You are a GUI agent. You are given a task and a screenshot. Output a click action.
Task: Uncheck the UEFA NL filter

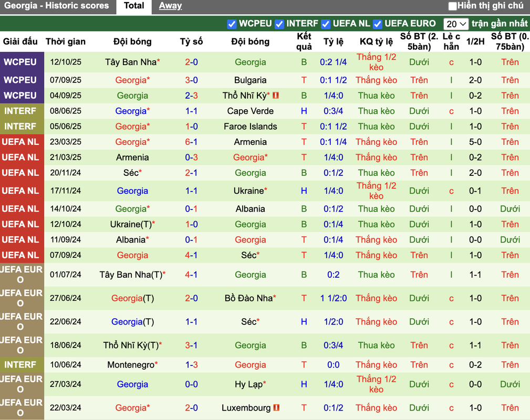(326, 24)
